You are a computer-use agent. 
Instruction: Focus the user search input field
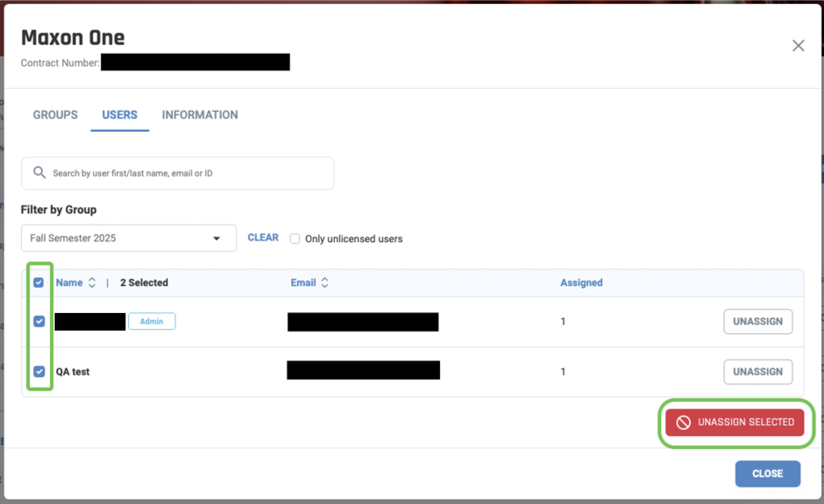point(183,173)
